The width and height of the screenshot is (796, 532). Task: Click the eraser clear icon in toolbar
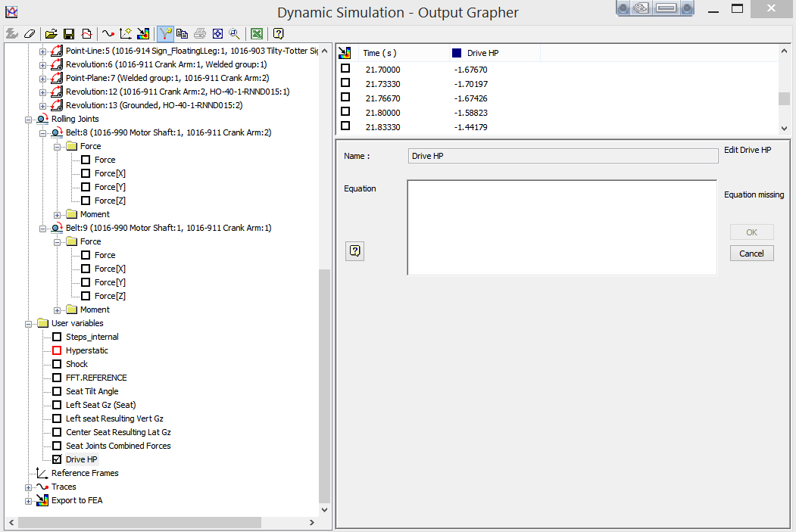pos(30,34)
